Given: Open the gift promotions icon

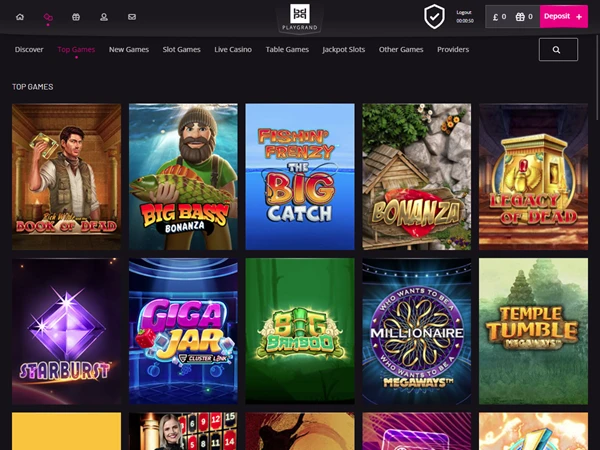Looking at the screenshot, I should (76, 17).
